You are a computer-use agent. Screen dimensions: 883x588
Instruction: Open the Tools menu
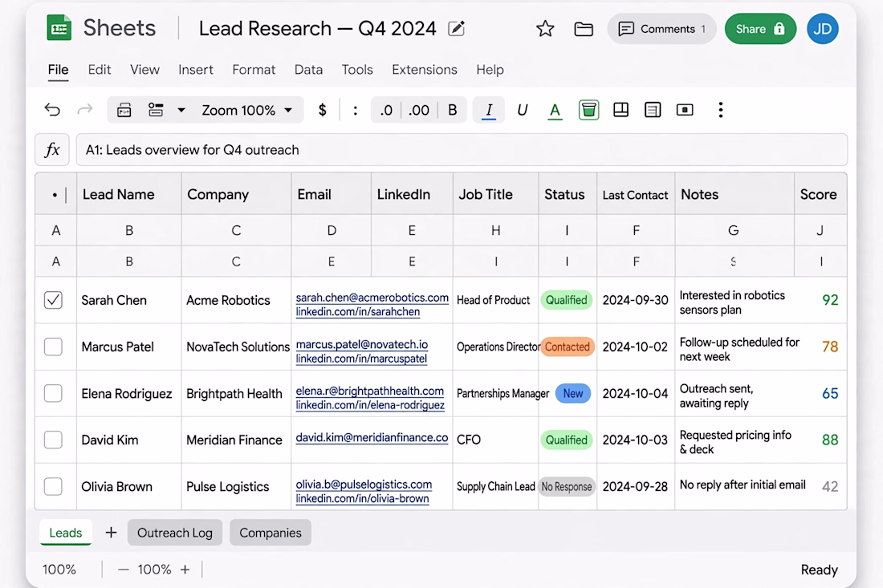coord(357,70)
